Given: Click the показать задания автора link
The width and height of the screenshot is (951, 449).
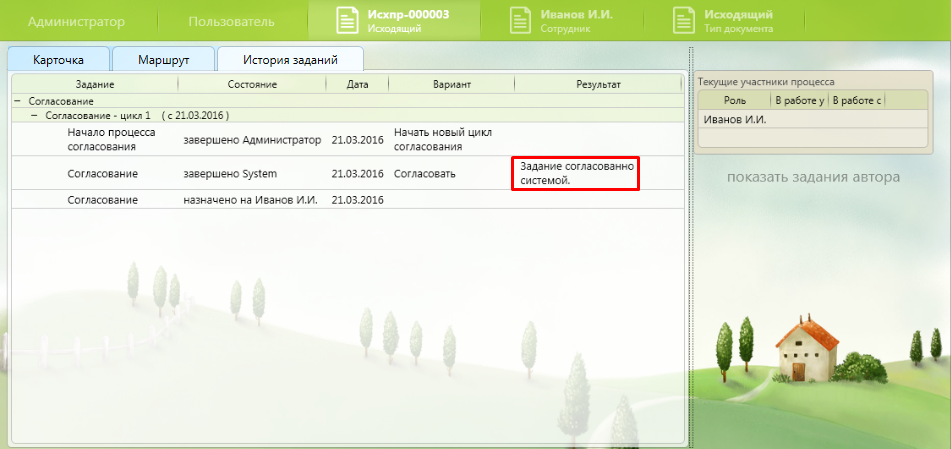Looking at the screenshot, I should click(x=813, y=177).
